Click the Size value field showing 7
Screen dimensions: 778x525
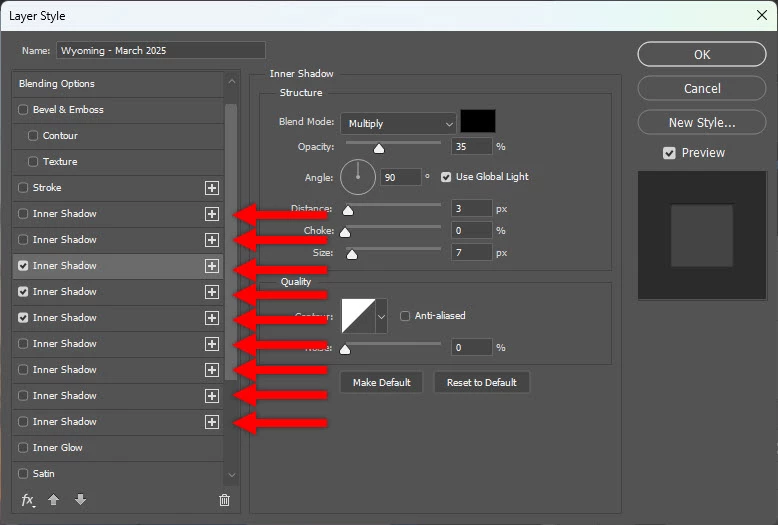[471, 253]
